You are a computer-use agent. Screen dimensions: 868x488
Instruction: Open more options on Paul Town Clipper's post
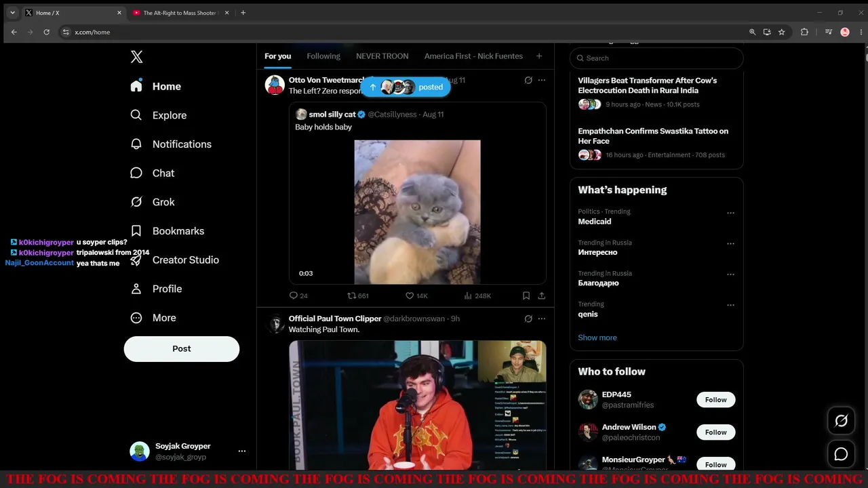[542, 319]
